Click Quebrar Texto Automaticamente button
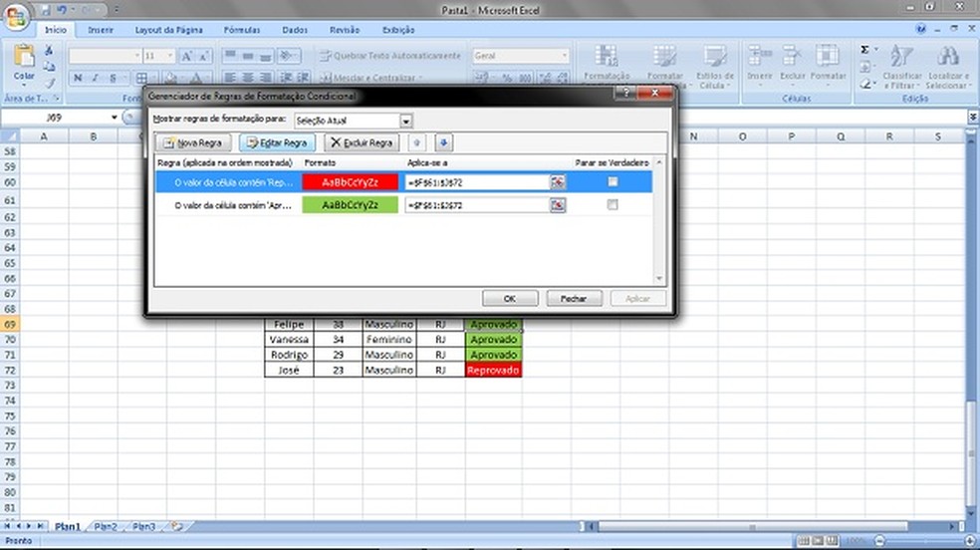The width and height of the screenshot is (980, 550). point(390,56)
